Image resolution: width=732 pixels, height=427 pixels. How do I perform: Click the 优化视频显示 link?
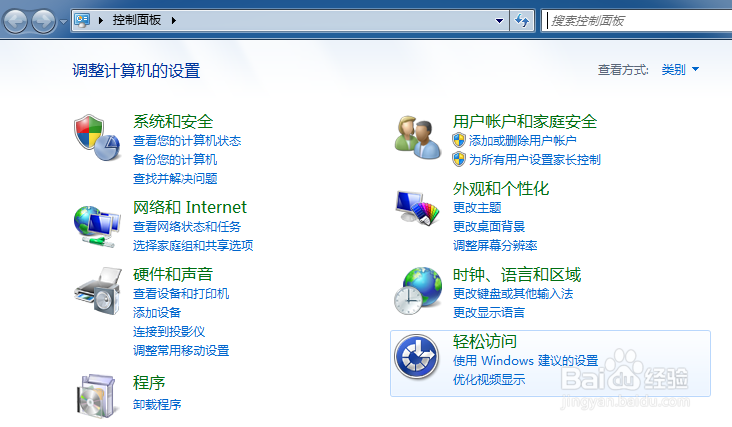[489, 380]
